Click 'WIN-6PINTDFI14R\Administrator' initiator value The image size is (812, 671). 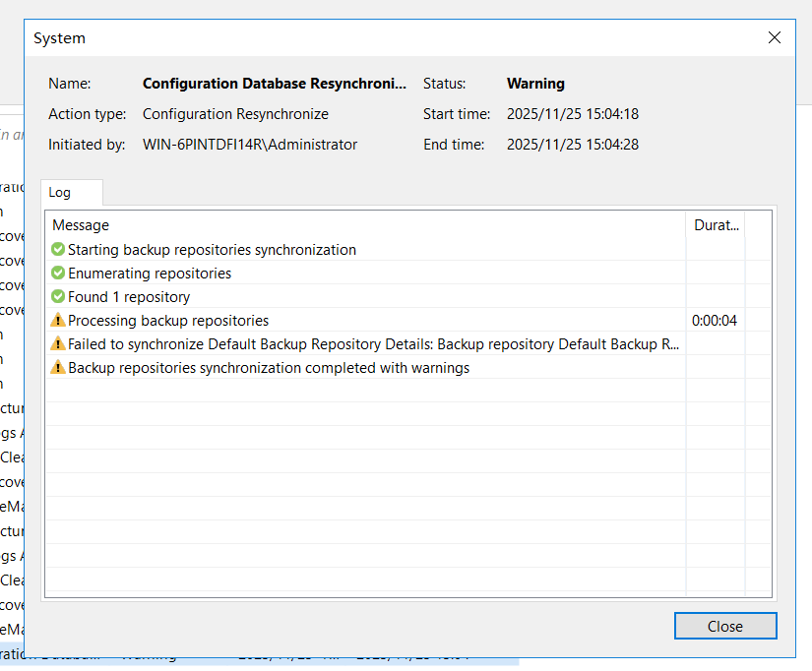click(x=250, y=145)
